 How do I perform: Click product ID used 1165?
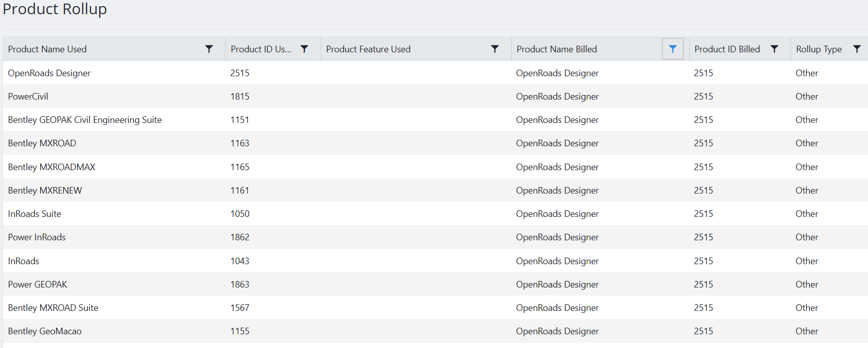point(240,167)
